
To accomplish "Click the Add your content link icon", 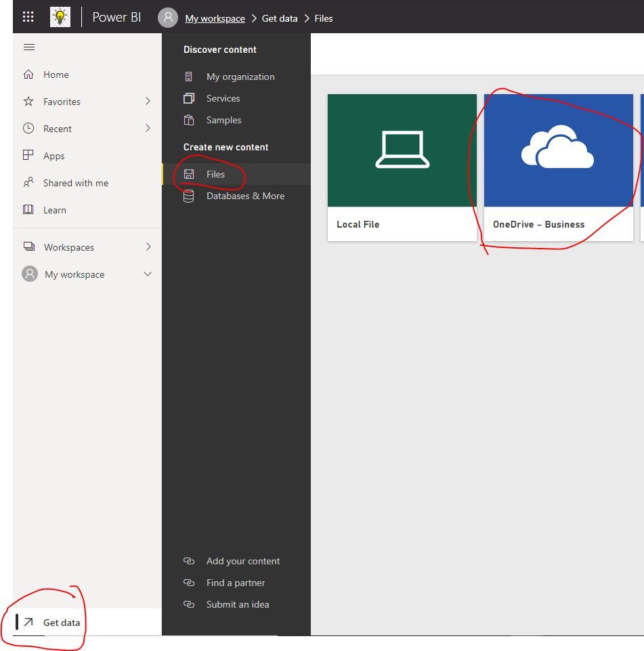I will (x=189, y=561).
